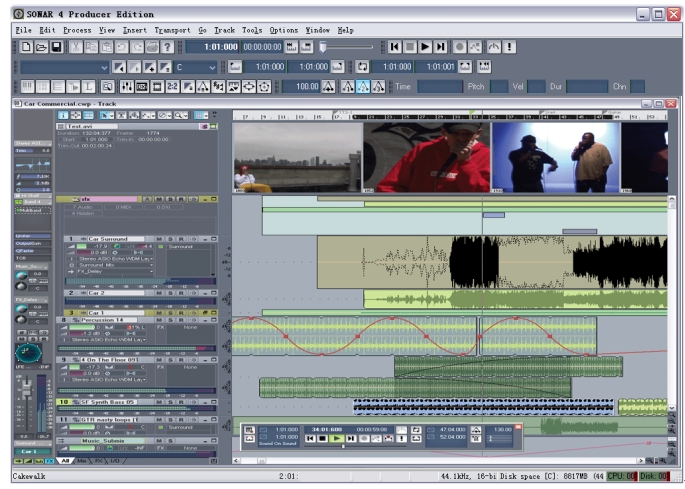Select the All tab in the track pane
Image resolution: width=685 pixels, height=489 pixels.
click(65, 461)
